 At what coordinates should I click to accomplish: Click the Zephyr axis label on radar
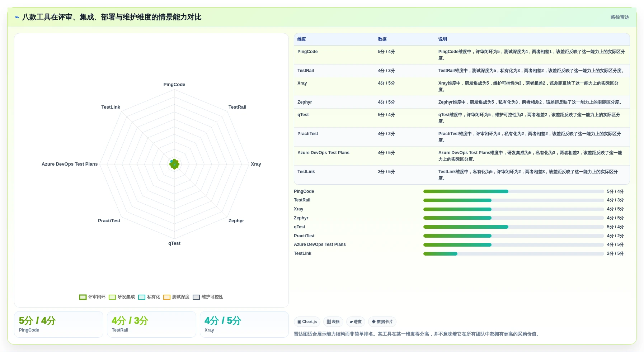tap(236, 221)
